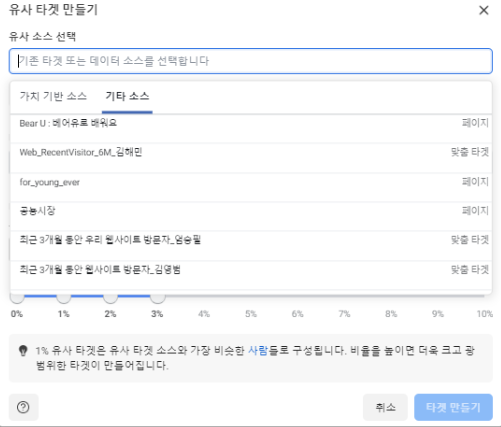Viewport: 501px width, 427px height.
Task: Choose 최근 3개월 동안 우리 웹사이트 방문자 audience
Action: [251, 246]
